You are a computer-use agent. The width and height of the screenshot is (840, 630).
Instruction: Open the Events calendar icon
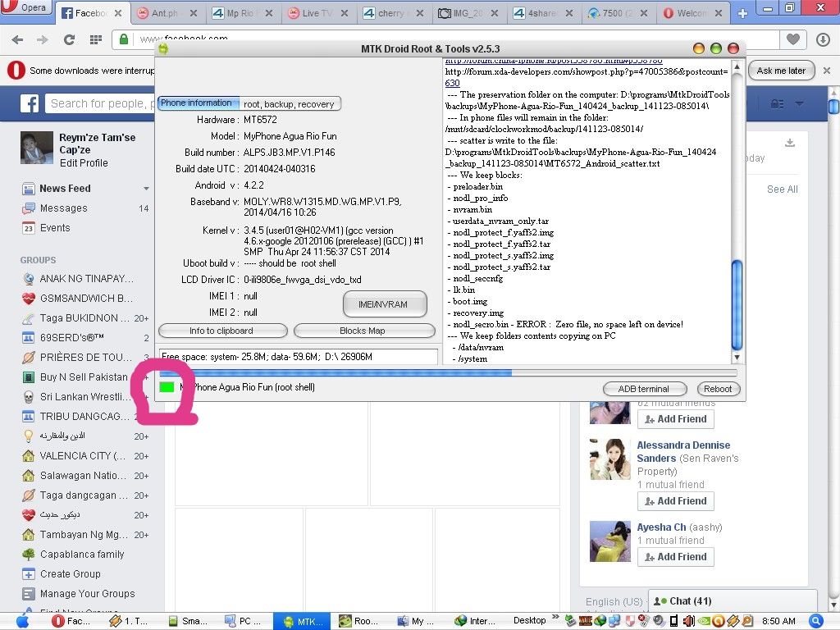[28, 228]
